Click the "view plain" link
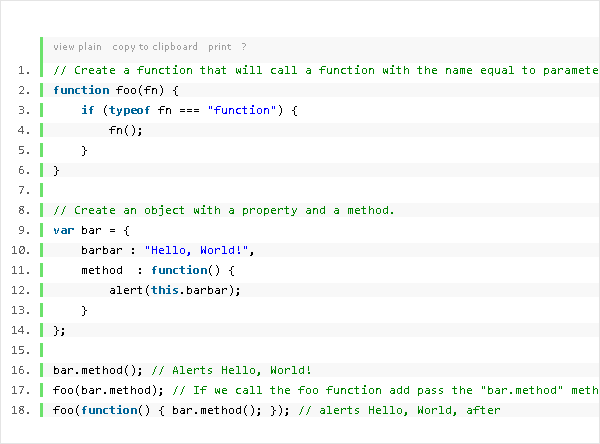Screen dimensions: 600x444 tap(77, 47)
